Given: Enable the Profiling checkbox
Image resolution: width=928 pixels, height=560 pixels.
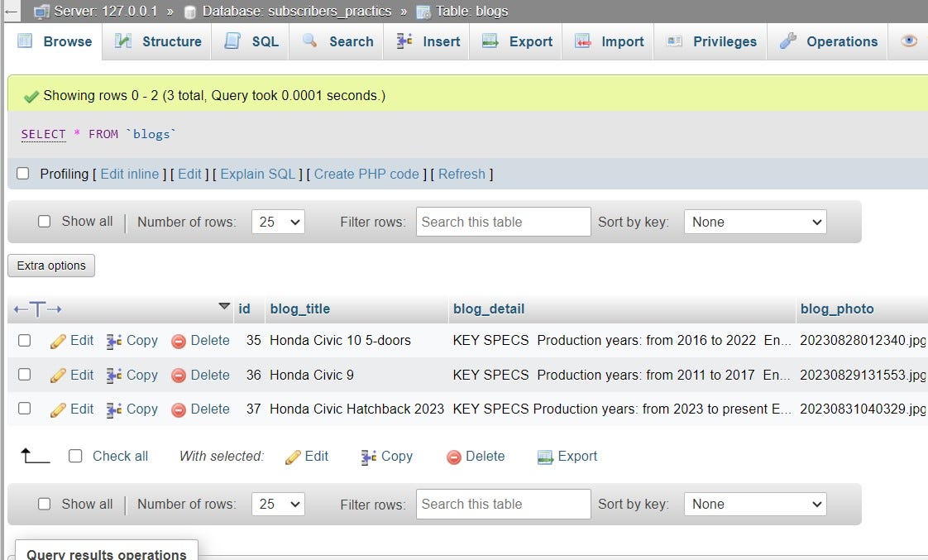Looking at the screenshot, I should point(23,174).
